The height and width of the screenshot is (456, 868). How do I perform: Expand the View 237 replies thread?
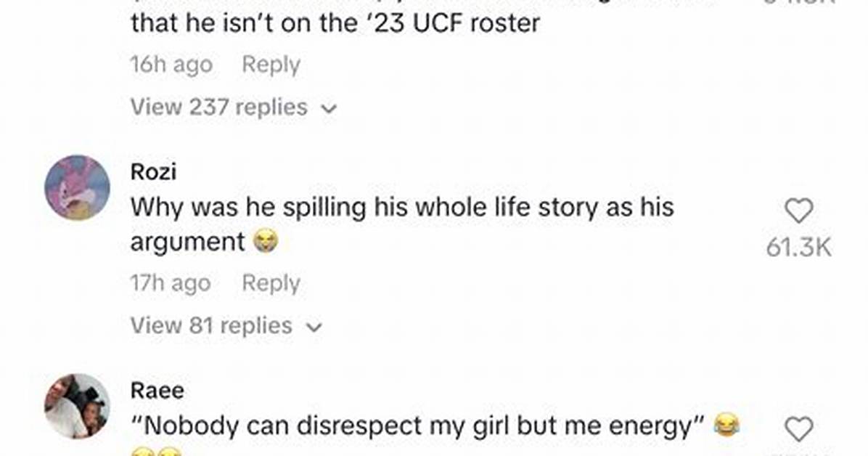click(233, 107)
